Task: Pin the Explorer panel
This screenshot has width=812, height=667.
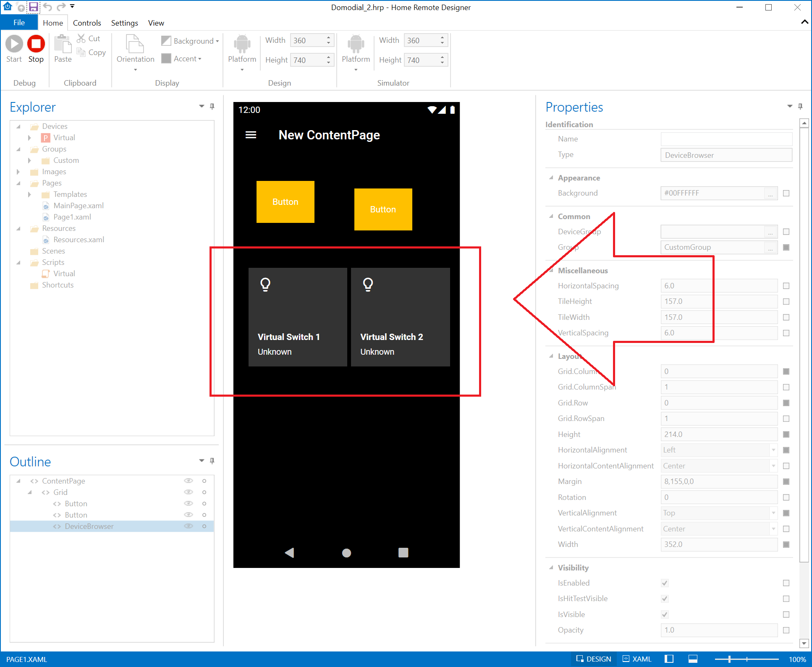Action: pyautogui.click(x=212, y=107)
